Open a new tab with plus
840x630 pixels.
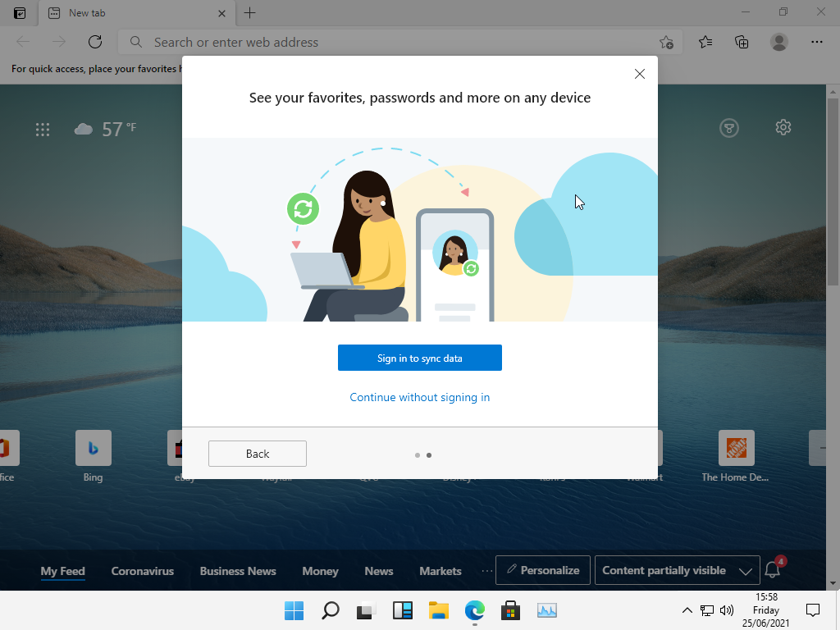250,13
